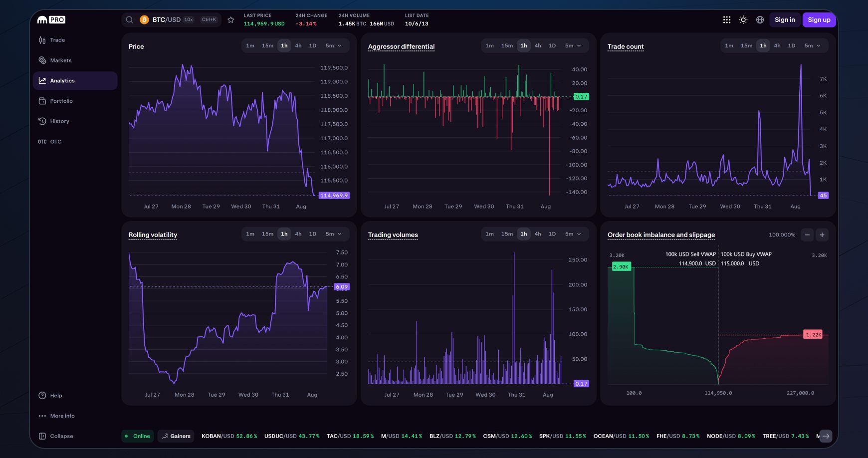Click the BTC/USD search field
The width and height of the screenshot is (868, 458).
coord(167,19)
